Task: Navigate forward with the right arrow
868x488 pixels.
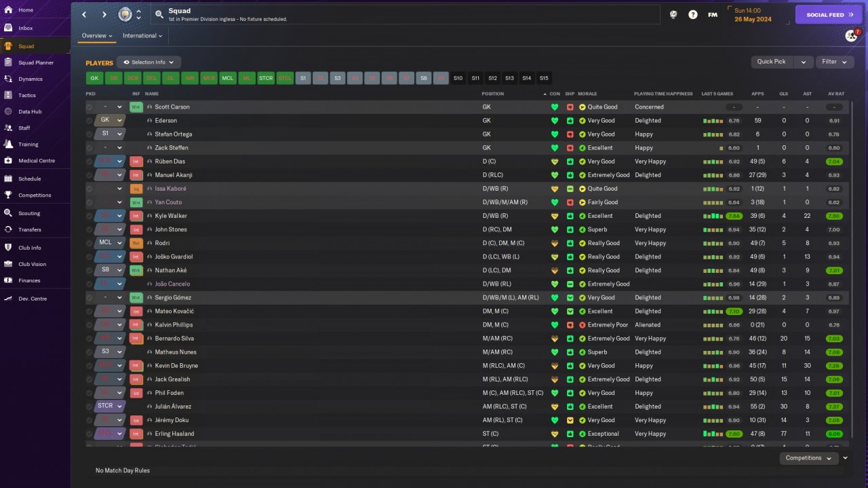Action: point(104,14)
